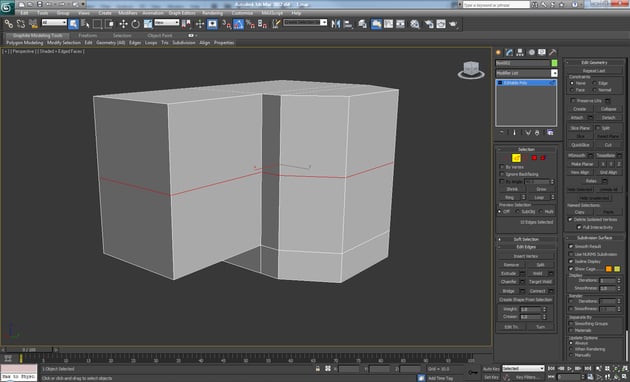The width and height of the screenshot is (630, 382).
Task: Switch to the Hierarchy command panel
Action: 520,52
